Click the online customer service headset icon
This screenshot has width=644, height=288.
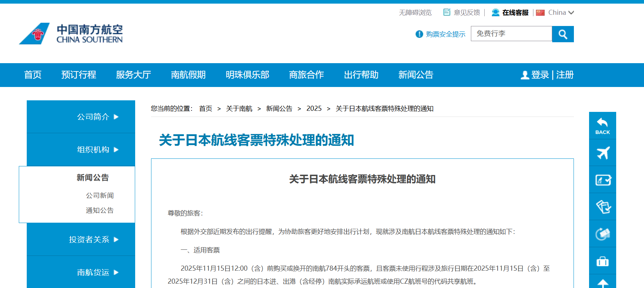tap(495, 13)
